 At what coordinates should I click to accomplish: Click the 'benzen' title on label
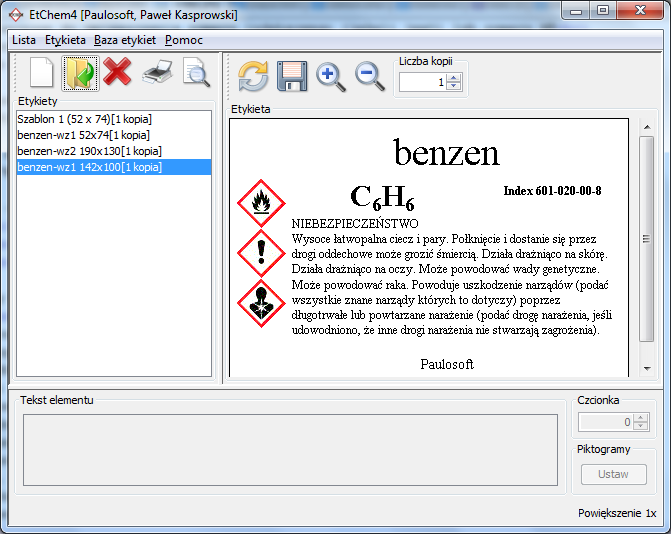pos(446,152)
